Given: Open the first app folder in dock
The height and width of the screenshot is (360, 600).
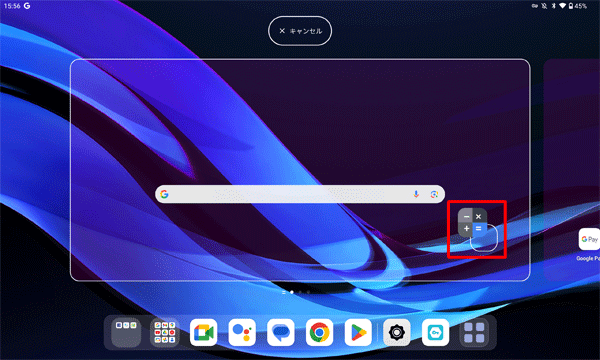Looking at the screenshot, I should click(x=126, y=332).
